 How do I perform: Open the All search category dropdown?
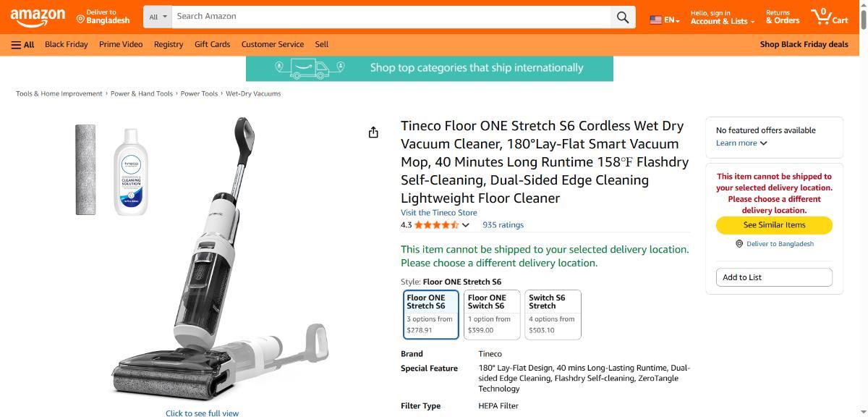(x=158, y=17)
